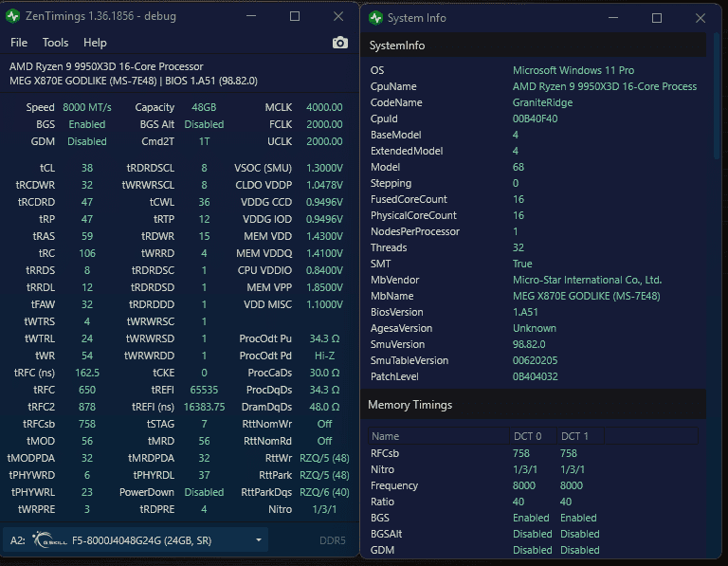Open the Help menu
Viewport: 728px width, 566px height.
click(95, 43)
